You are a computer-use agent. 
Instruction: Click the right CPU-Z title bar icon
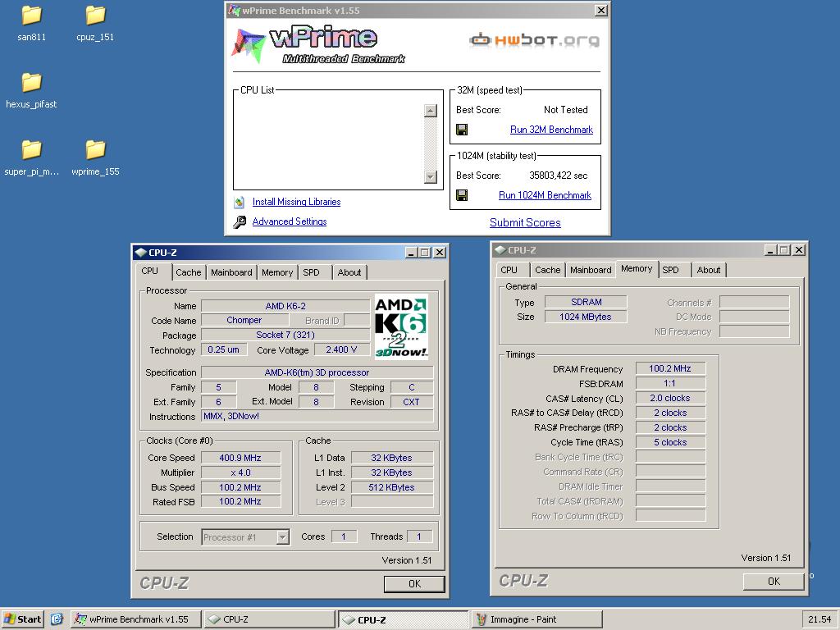500,250
